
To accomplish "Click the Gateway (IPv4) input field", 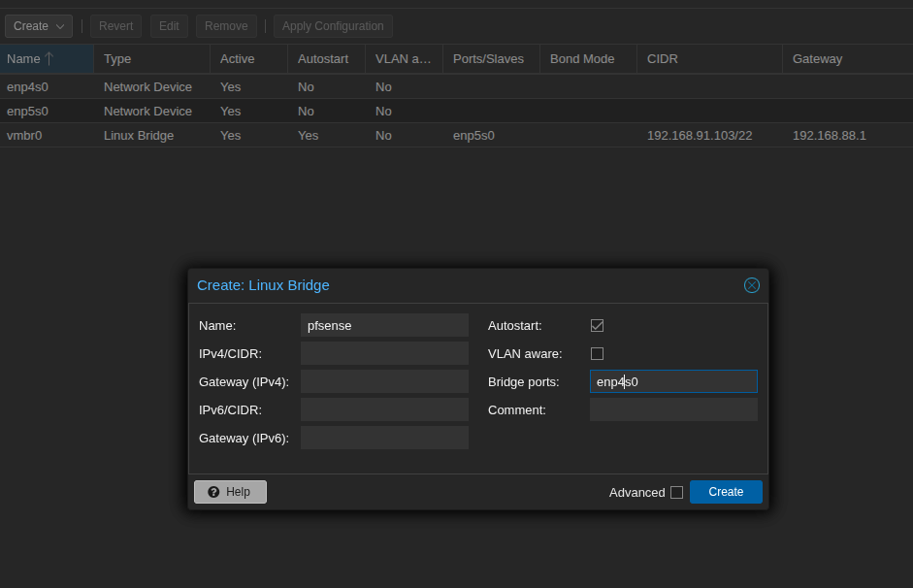I will (384, 382).
